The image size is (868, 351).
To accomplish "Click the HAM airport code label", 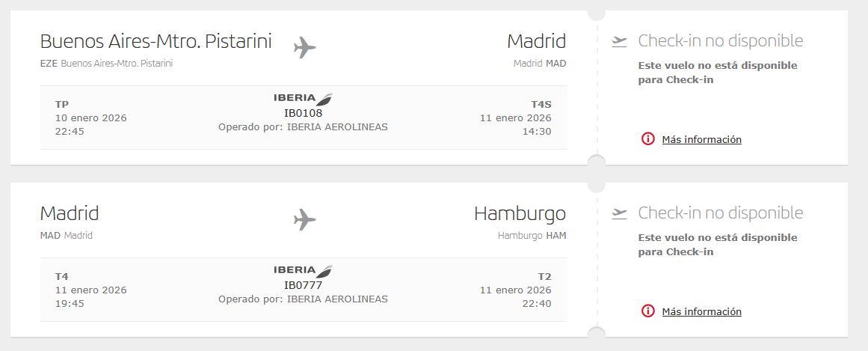I will pos(556,236).
